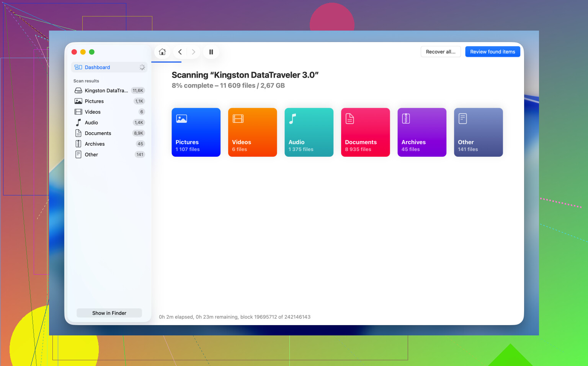Click the Home icon in toolbar
Screen dimensions: 588x366
pyautogui.click(x=162, y=52)
